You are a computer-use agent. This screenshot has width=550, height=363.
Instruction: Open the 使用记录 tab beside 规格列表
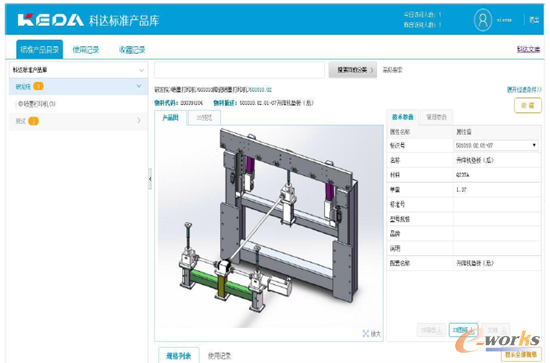click(x=219, y=356)
